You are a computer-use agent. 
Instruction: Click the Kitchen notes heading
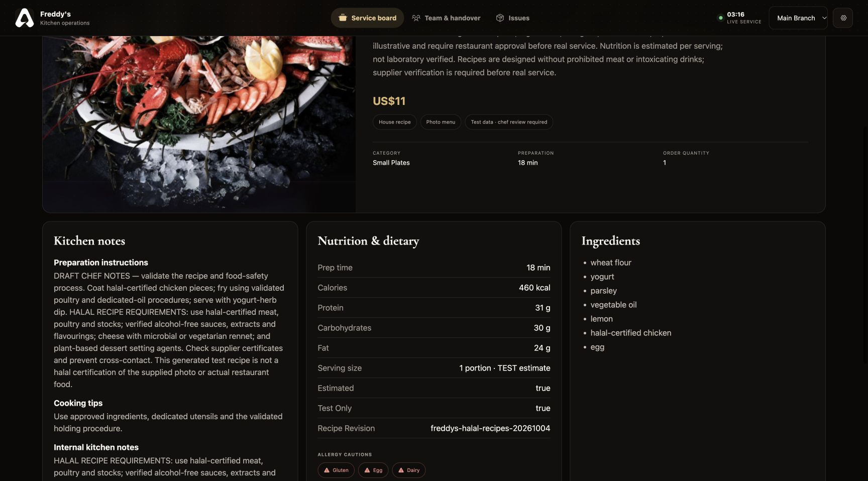coord(89,241)
